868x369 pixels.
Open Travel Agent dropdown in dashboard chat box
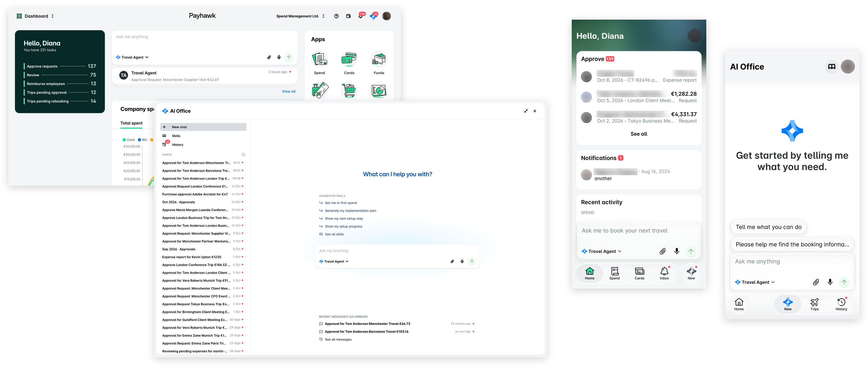click(x=132, y=57)
